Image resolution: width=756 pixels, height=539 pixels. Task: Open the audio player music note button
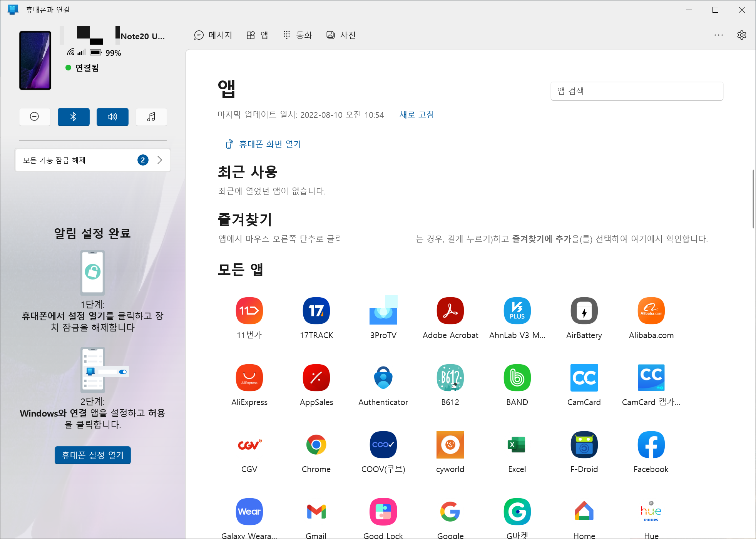tap(151, 117)
